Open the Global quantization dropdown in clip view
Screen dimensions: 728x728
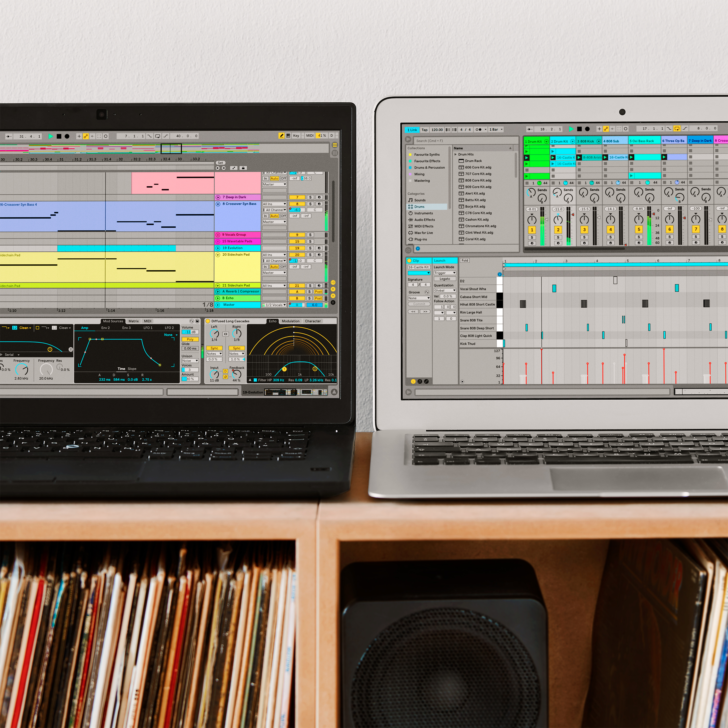(x=445, y=290)
